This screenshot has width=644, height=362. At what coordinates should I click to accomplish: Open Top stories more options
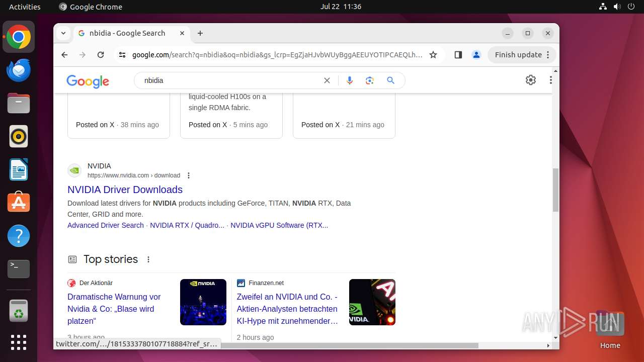148,259
